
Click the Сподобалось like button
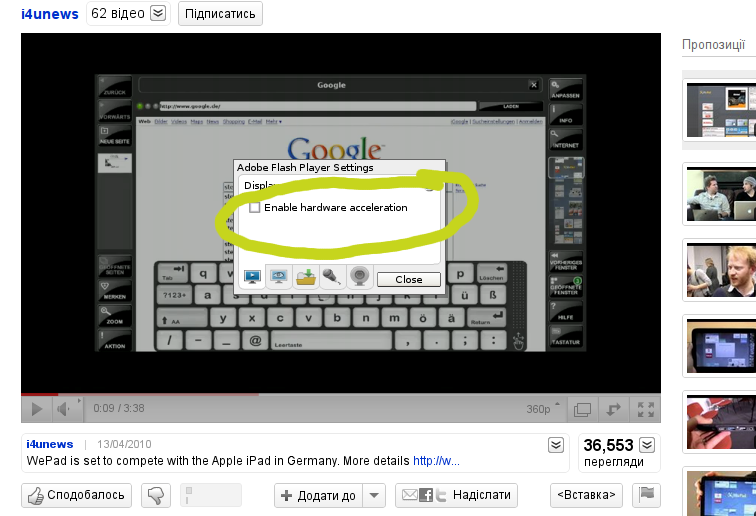pos(76,495)
